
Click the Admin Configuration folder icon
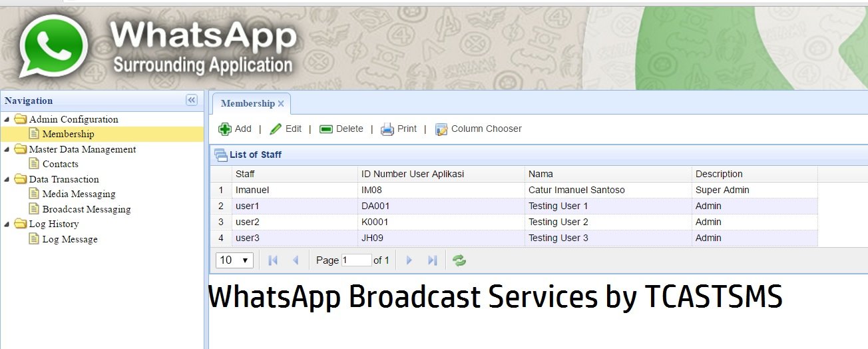pyautogui.click(x=21, y=119)
